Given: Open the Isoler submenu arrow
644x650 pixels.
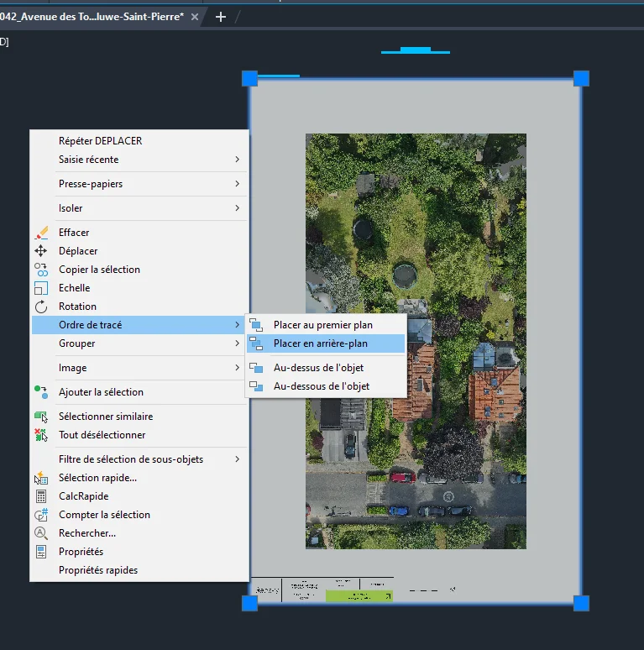Looking at the screenshot, I should click(x=237, y=208).
